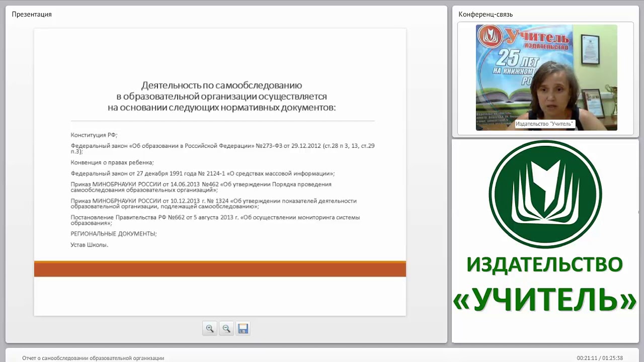The image size is (644, 362).
Task: Click the "Устав Школы." line
Action: 90,245
